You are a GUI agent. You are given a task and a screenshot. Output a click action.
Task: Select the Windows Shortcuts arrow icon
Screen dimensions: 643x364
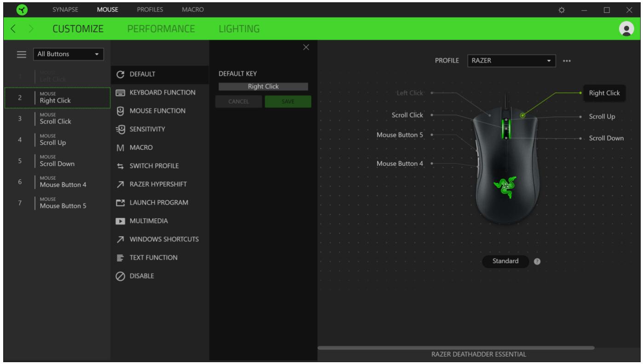pyautogui.click(x=121, y=239)
